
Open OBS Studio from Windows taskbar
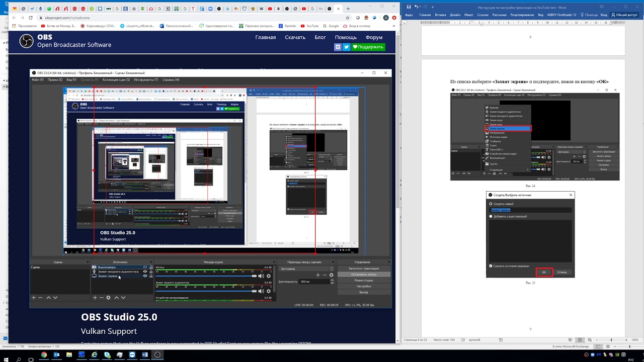(x=157, y=355)
